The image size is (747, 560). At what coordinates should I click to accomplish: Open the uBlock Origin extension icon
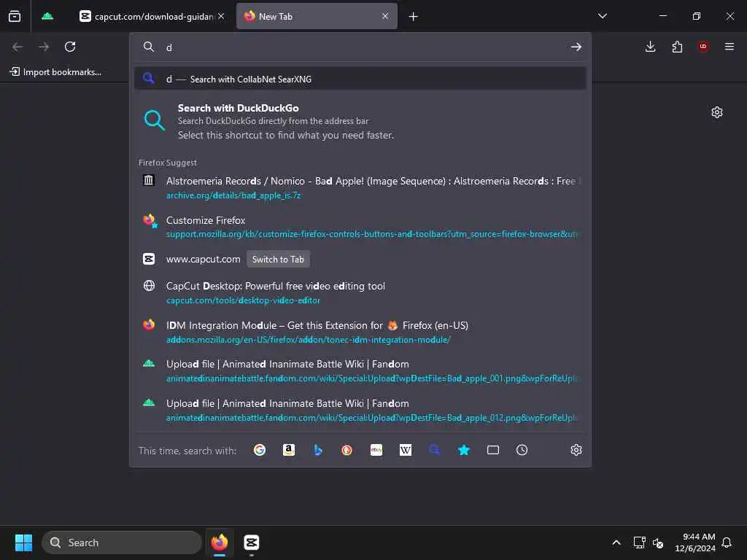(x=703, y=47)
